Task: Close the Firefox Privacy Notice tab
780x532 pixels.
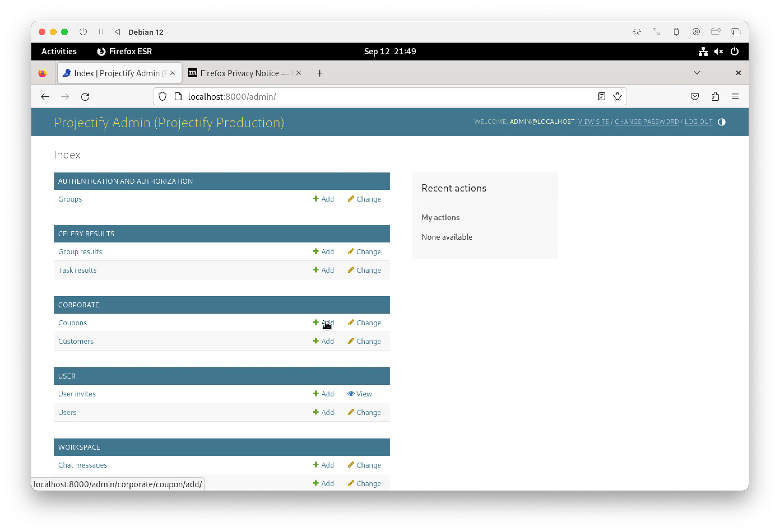Action: pyautogui.click(x=298, y=73)
